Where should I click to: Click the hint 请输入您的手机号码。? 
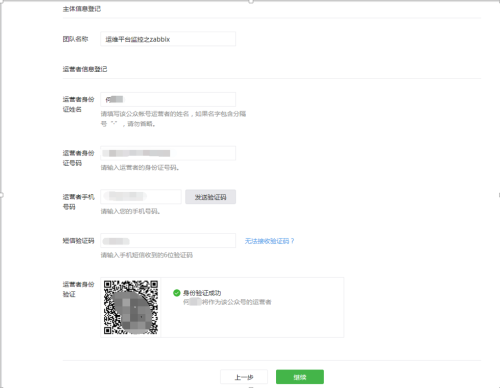[x=131, y=211]
